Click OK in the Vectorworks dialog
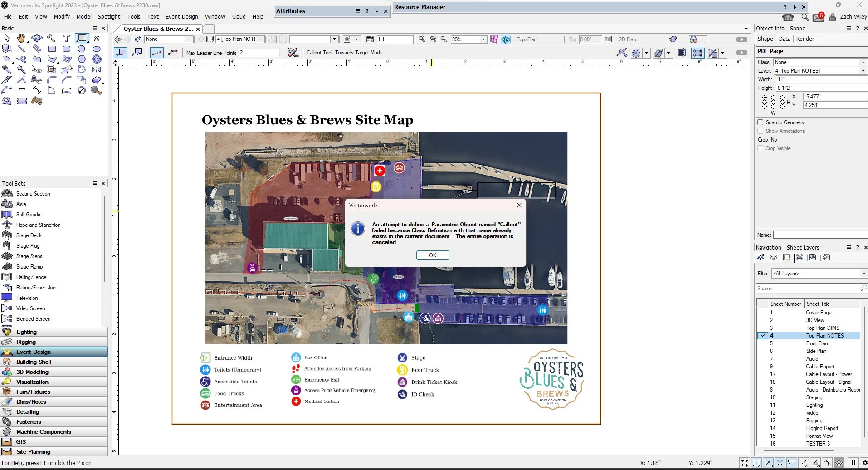868x470 pixels. 432,255
